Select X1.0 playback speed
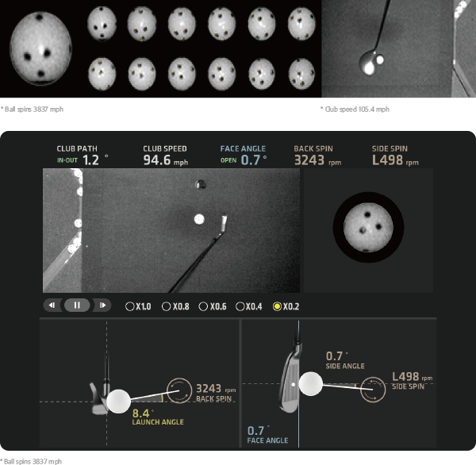 138,306
